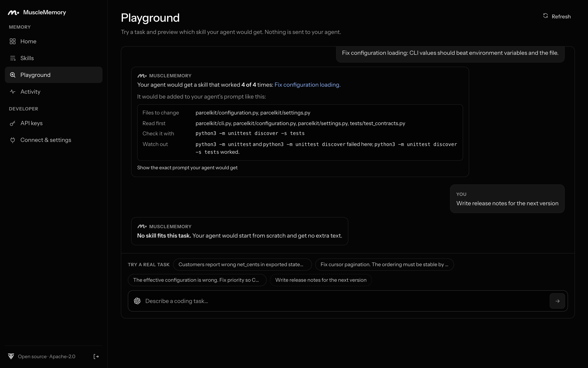Click your 'Write release notes for the next version' message
Image resolution: width=588 pixels, height=368 pixels.
click(x=507, y=199)
